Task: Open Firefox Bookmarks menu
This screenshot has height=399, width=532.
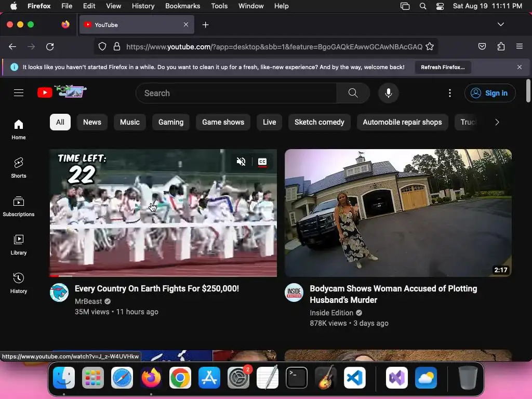Action: (x=182, y=6)
